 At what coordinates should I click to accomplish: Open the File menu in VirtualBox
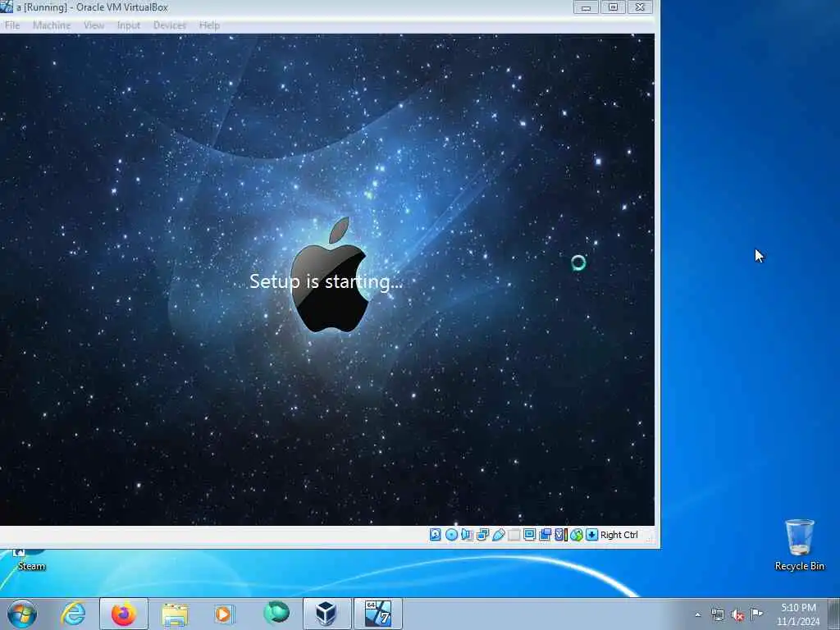[x=12, y=25]
